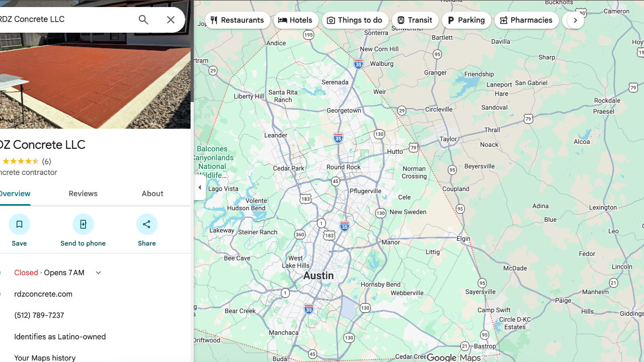Click inside the RDZ Concrete LLC search field
Image resolution: width=644 pixels, height=362 pixels.
[x=65, y=19]
